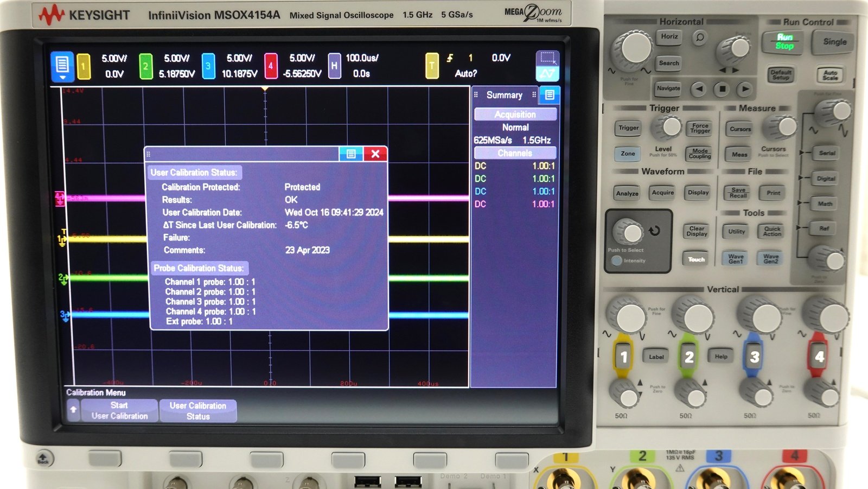Click the User Calibration Status softkey
The height and width of the screenshot is (489, 868).
198,411
